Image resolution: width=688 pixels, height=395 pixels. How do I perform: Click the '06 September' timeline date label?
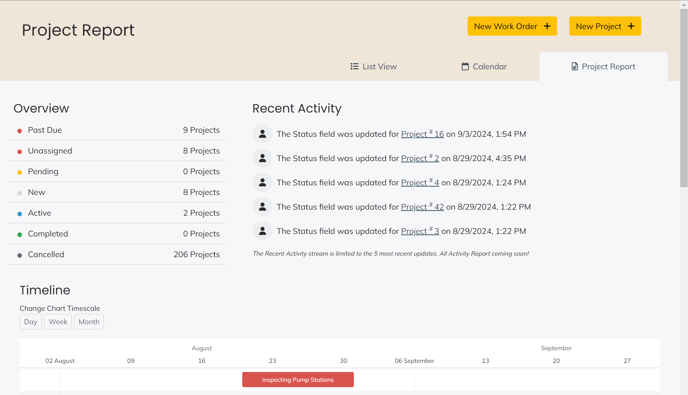click(414, 361)
